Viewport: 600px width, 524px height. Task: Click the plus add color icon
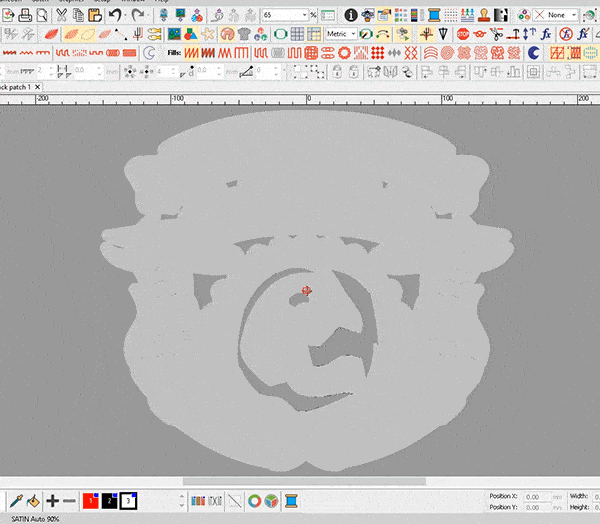tap(52, 501)
